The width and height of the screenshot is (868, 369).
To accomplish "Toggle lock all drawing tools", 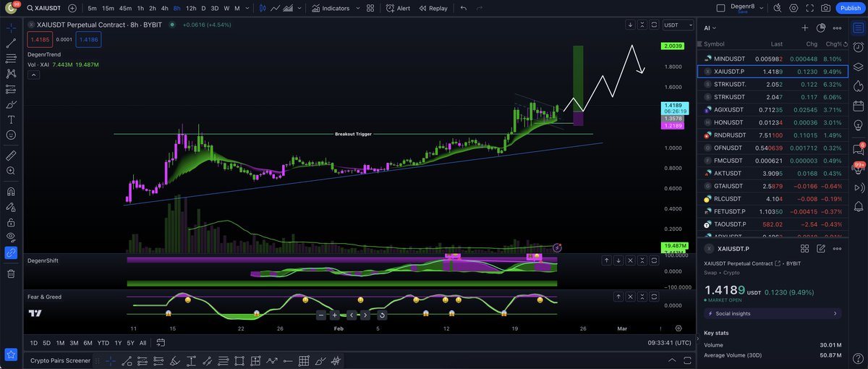I will click(11, 222).
